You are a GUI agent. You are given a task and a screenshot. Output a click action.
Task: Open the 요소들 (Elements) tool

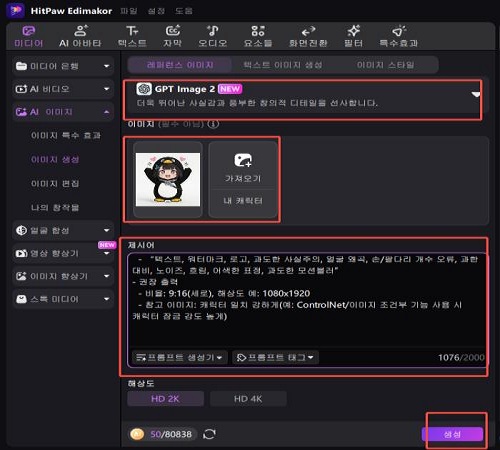pos(258,37)
